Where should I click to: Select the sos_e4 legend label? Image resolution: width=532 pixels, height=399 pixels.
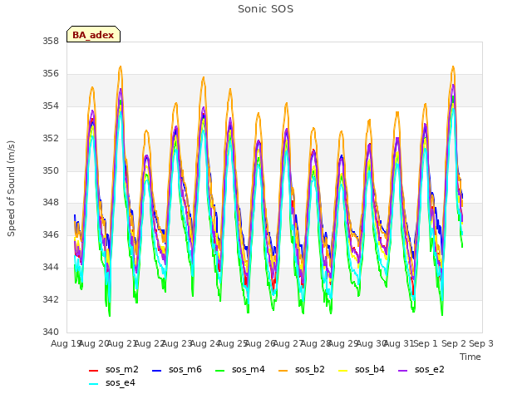tap(120, 382)
